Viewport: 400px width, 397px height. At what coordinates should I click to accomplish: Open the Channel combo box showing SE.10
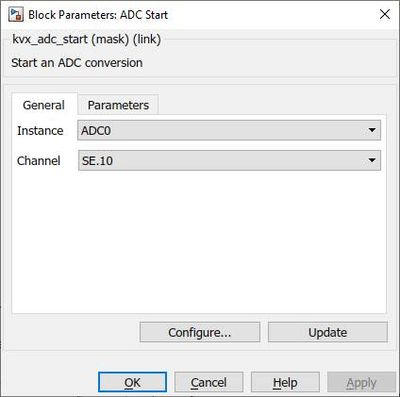(x=229, y=160)
